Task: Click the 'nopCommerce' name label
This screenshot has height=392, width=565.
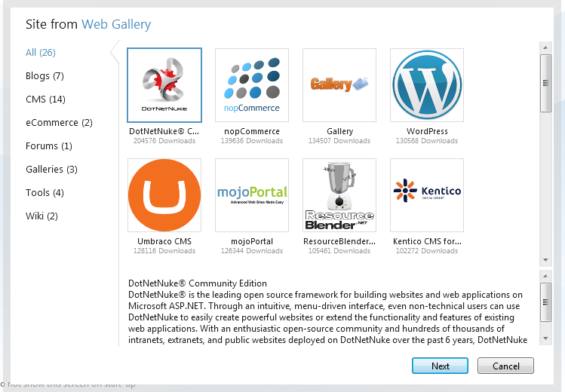Action: coord(252,131)
